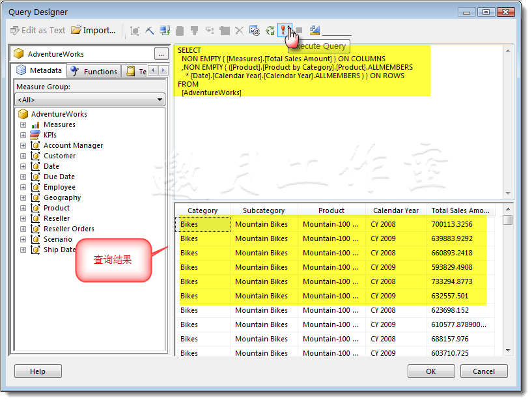Click the AdventureWorks cube icon at panel top

pyautogui.click(x=19, y=53)
